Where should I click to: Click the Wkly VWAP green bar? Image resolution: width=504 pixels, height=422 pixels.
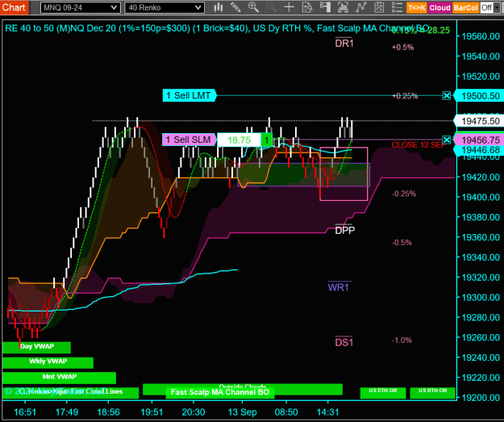pos(48,362)
